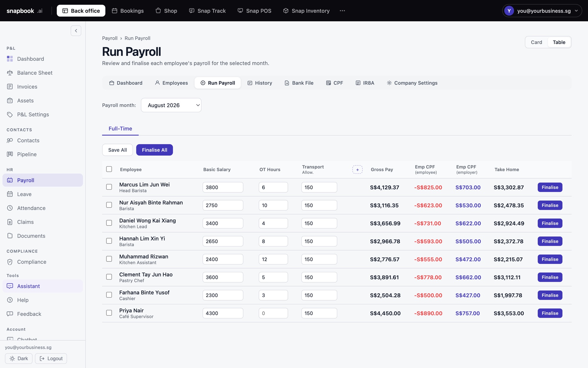Finalise payroll for Muhammad Rizwan

tap(550, 259)
